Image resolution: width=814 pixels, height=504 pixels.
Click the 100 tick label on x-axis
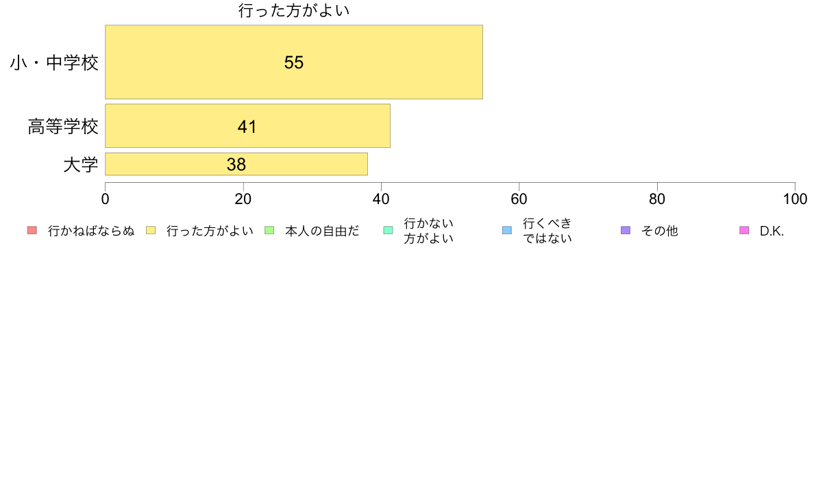(795, 199)
